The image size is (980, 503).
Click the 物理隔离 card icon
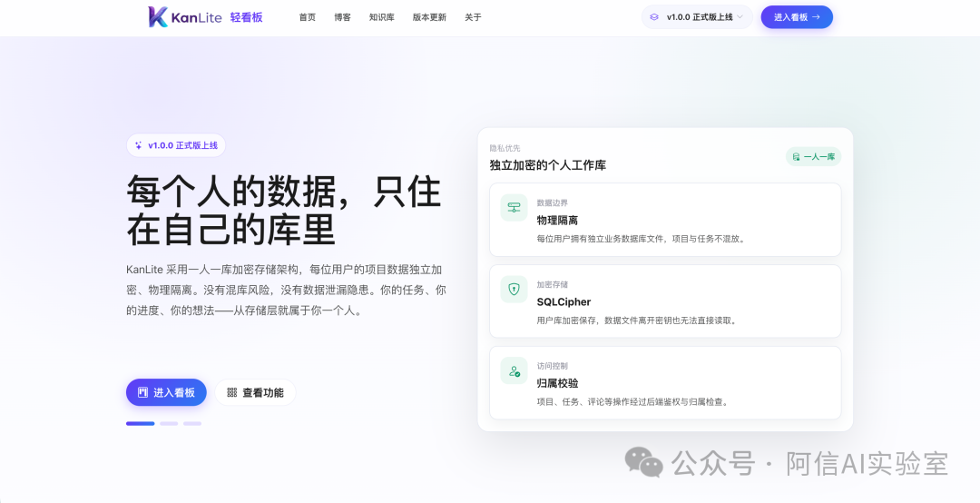click(514, 208)
